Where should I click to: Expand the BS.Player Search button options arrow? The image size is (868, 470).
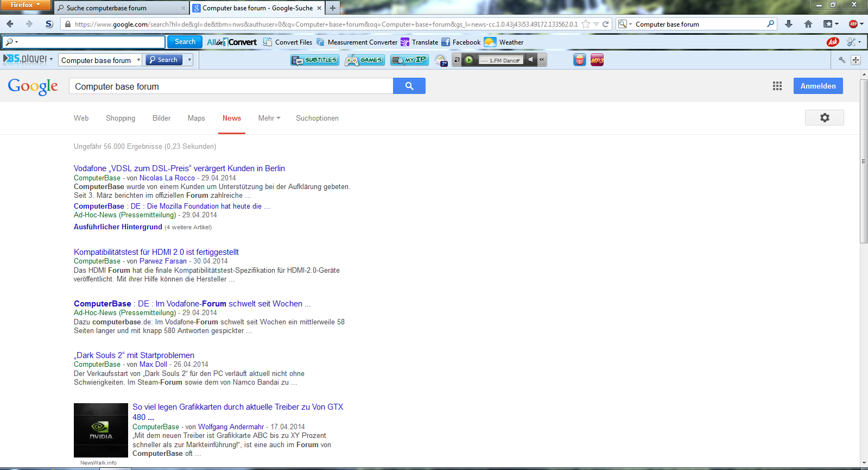pyautogui.click(x=189, y=60)
